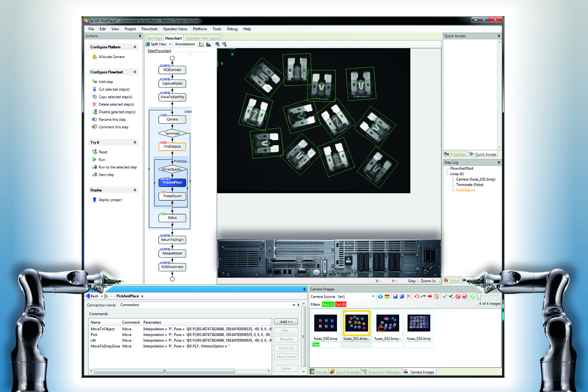The height and width of the screenshot is (392, 588).
Task: Click the green refresh images icon
Action: pos(473,297)
